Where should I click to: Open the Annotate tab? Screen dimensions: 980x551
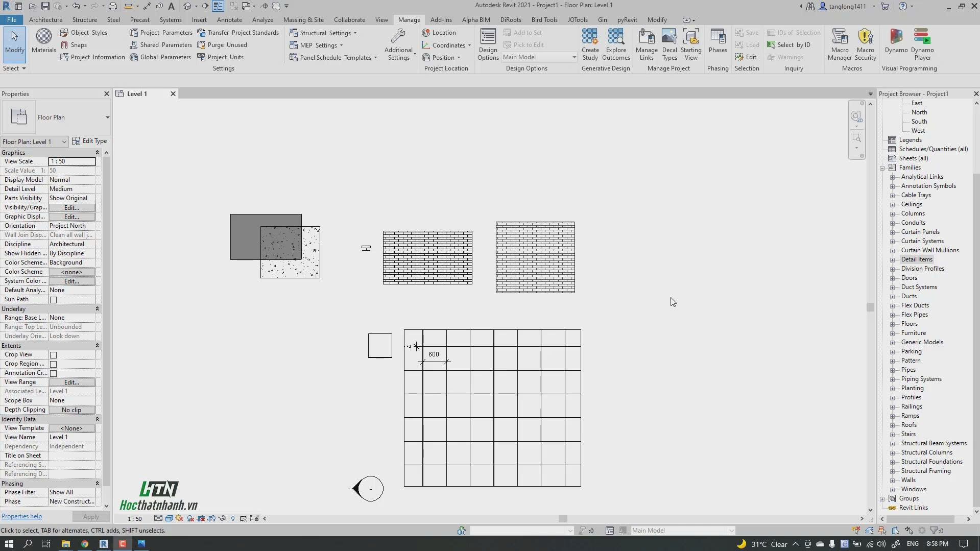click(229, 19)
